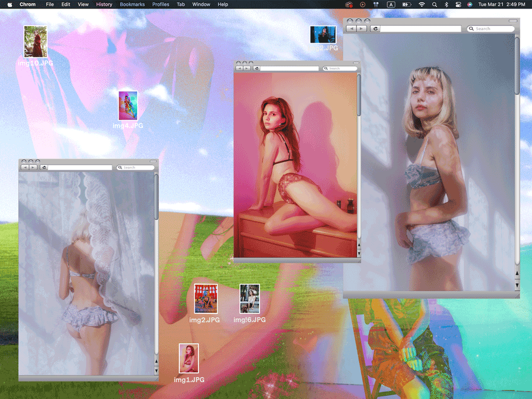Viewport: 532px width, 399px height.
Task: Open Spotlight search magnifier in menu bar
Action: click(x=435, y=4)
